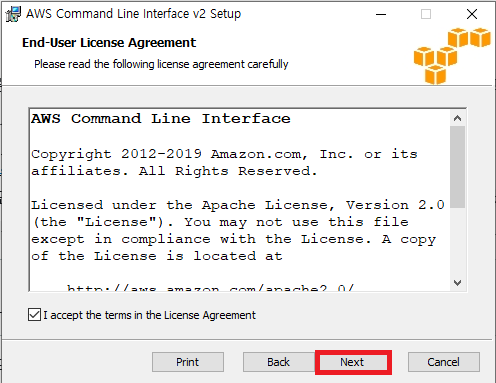496x383 pixels.
Task: Click the Print button
Action: coord(188,362)
